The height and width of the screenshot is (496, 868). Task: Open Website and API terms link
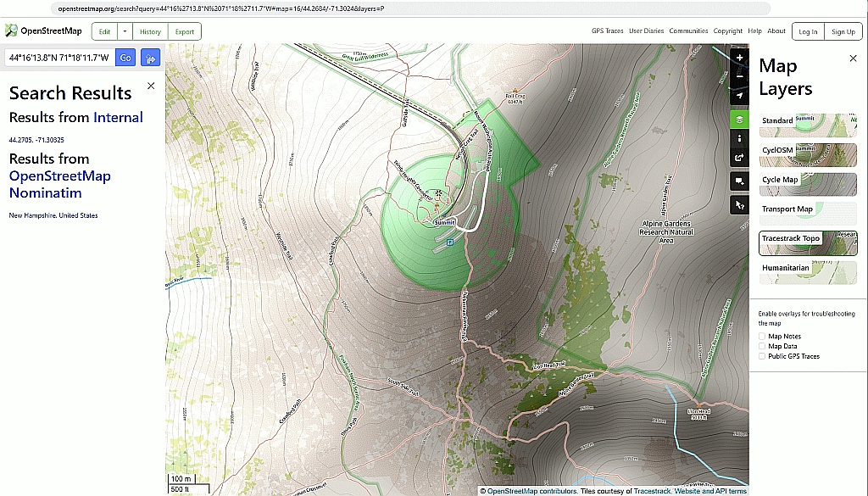click(710, 491)
